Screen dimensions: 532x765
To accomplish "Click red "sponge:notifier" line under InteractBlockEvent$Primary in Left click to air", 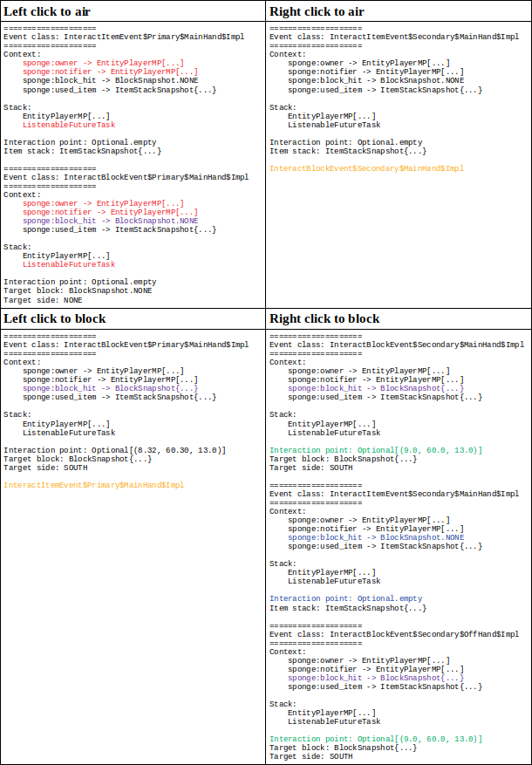I will pyautogui.click(x=110, y=212).
